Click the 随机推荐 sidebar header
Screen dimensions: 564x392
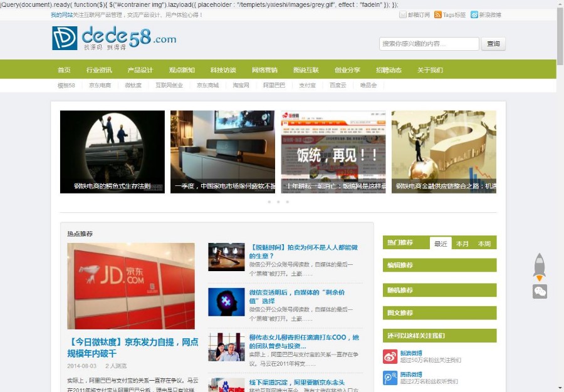439,290
